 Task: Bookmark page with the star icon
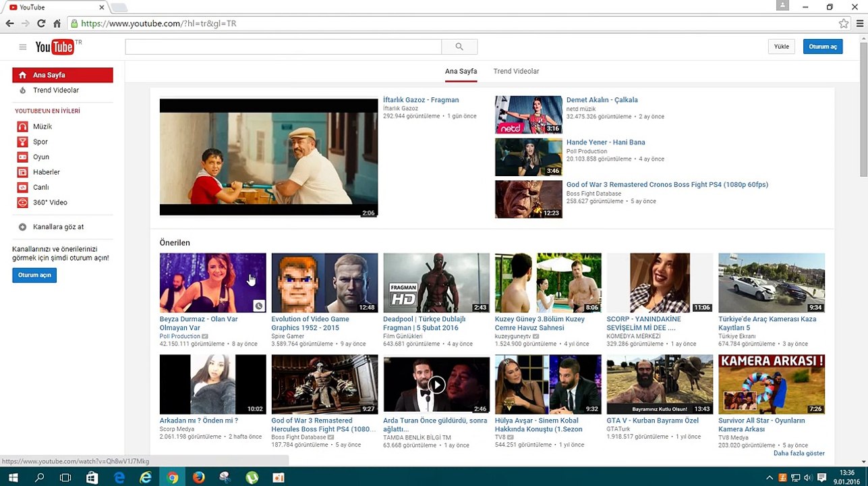[844, 23]
